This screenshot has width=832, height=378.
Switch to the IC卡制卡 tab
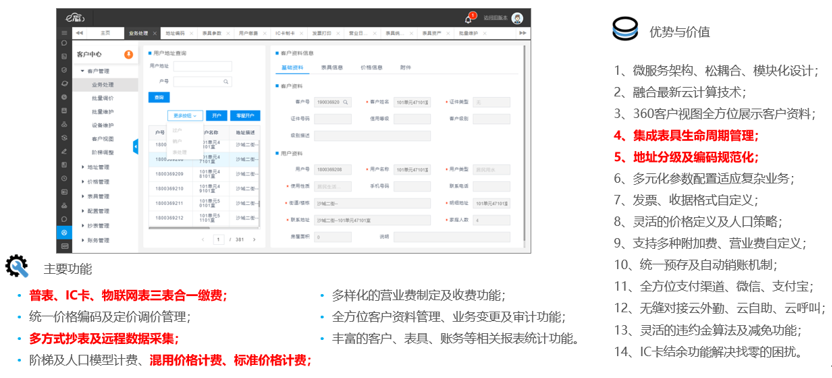285,33
